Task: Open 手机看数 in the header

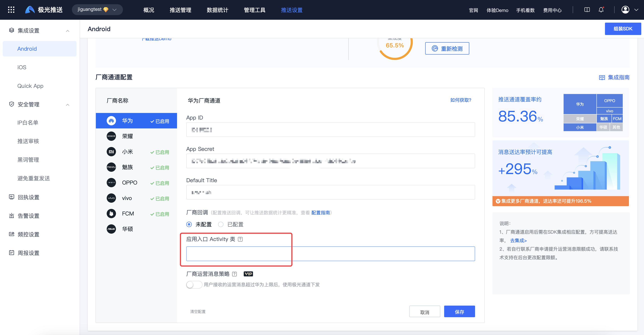Action: [525, 10]
